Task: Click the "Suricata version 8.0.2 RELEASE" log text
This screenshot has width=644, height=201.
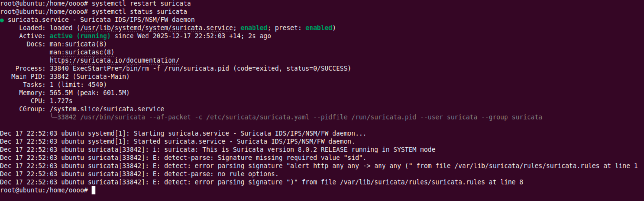Action: [x=290, y=150]
